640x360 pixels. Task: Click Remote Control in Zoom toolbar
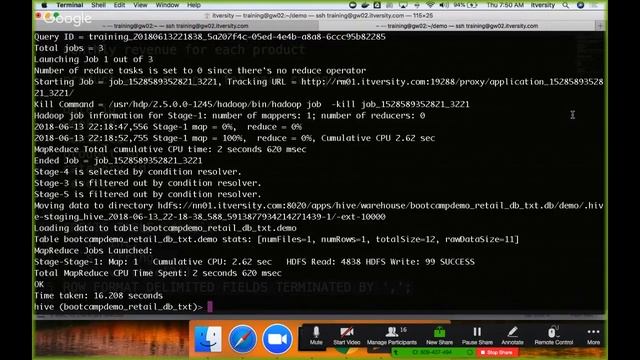(553, 336)
